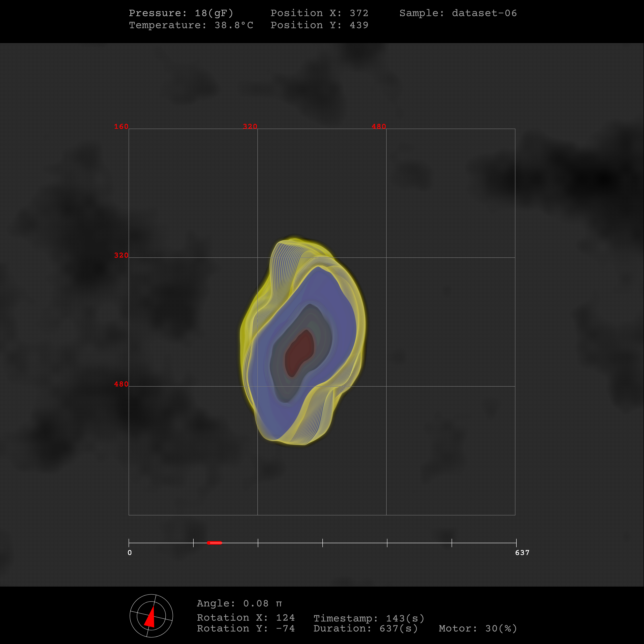The image size is (644, 644).
Task: Click the dark red core region
Action: [299, 353]
